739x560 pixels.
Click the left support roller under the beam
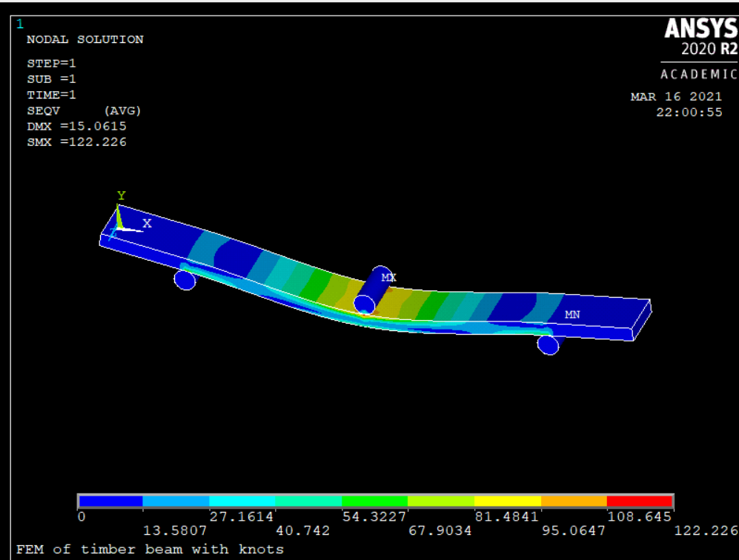click(185, 279)
